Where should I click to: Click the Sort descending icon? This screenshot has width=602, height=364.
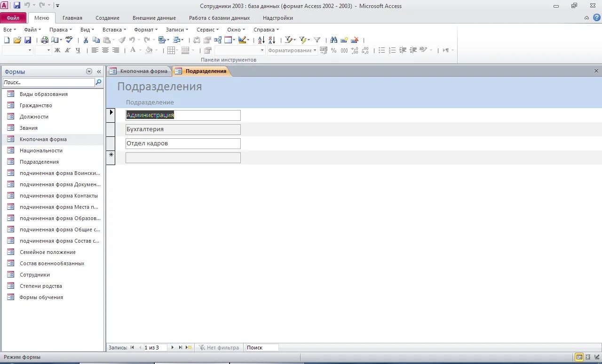pyautogui.click(x=272, y=40)
